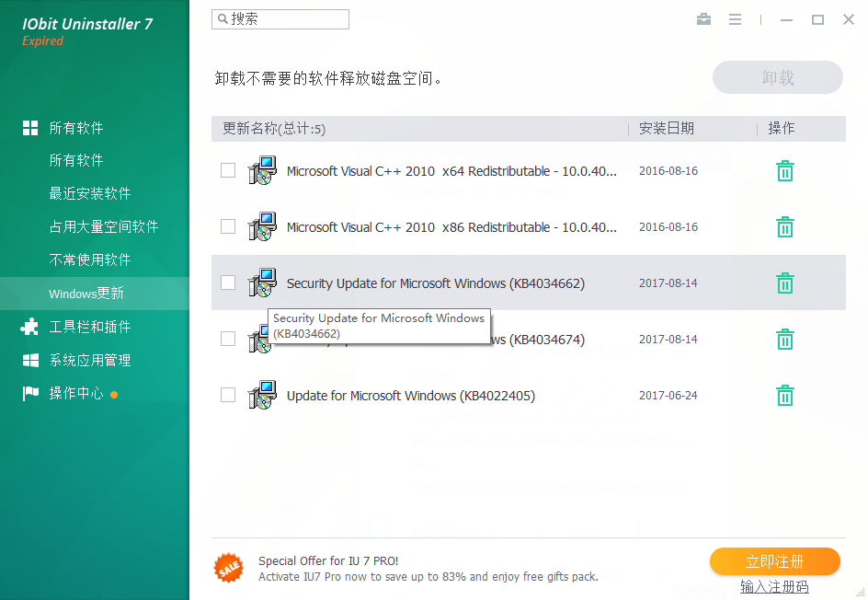Select Microsoft Visual C++ 2010 x86 Redistributable name
Viewport: 868px width, 600px height.
451,227
